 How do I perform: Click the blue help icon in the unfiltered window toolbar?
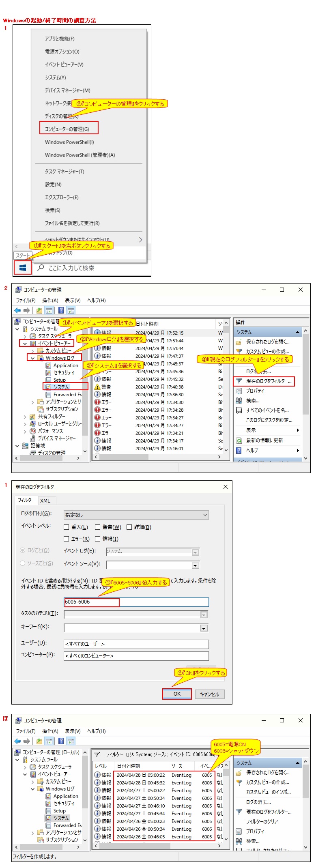[x=61, y=310]
